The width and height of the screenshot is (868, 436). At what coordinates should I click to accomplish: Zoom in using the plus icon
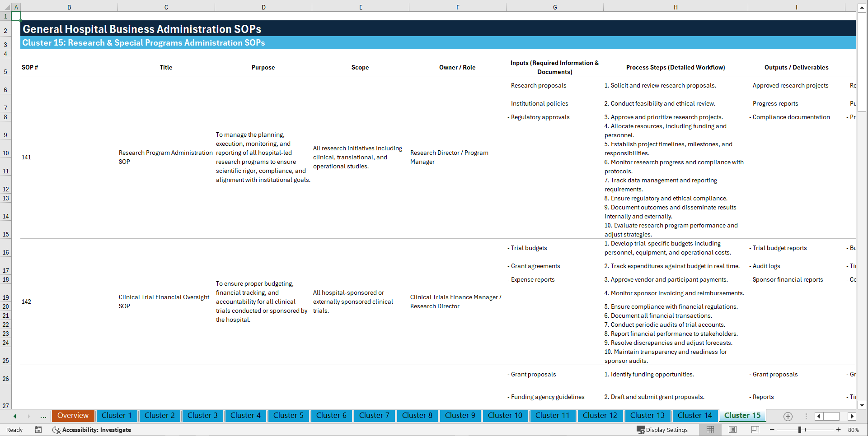[x=838, y=430]
